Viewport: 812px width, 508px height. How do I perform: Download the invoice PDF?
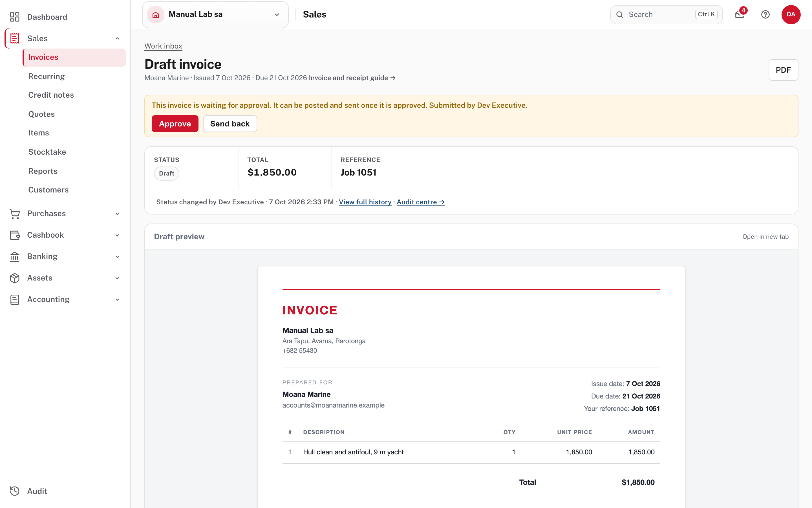click(783, 70)
